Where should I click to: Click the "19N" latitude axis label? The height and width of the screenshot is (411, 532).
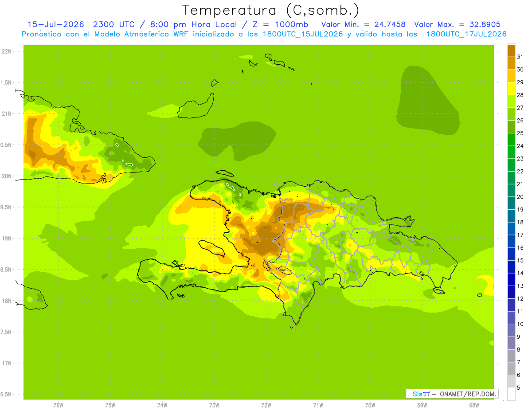(x=6, y=238)
